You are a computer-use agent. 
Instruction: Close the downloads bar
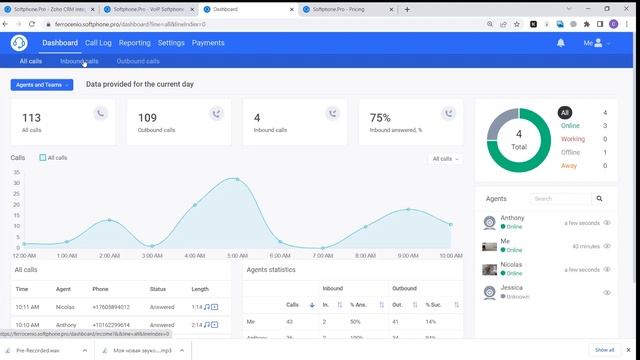click(628, 350)
